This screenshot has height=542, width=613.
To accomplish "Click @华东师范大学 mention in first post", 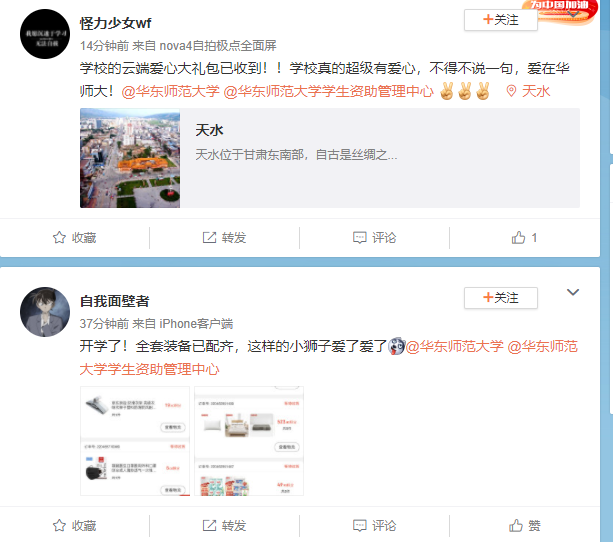I will (170, 91).
